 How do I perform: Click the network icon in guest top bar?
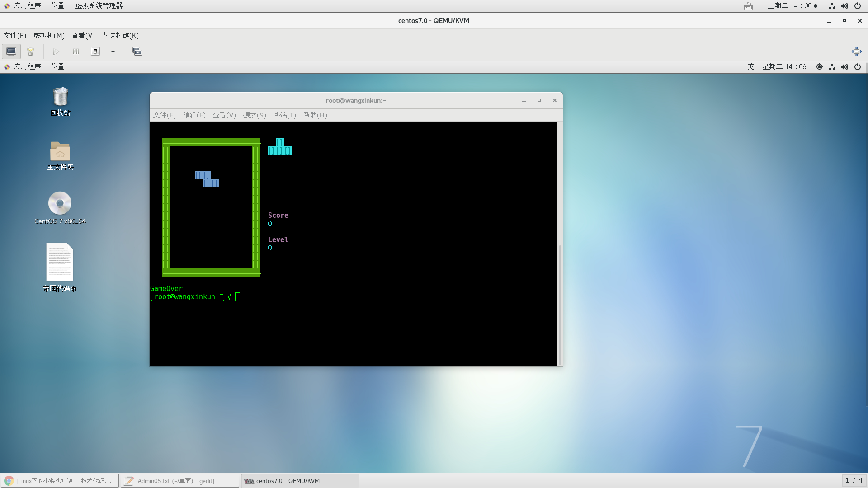coord(832,66)
